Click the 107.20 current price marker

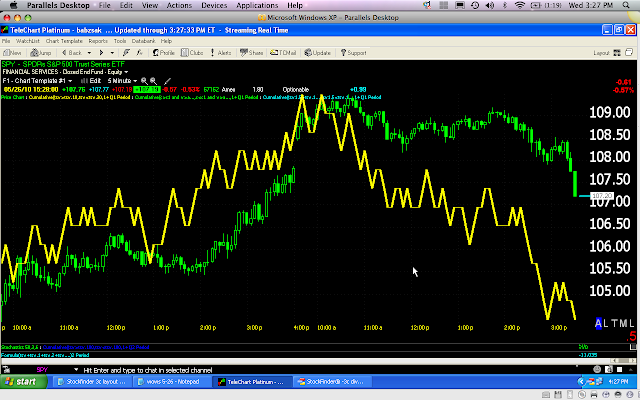602,196
